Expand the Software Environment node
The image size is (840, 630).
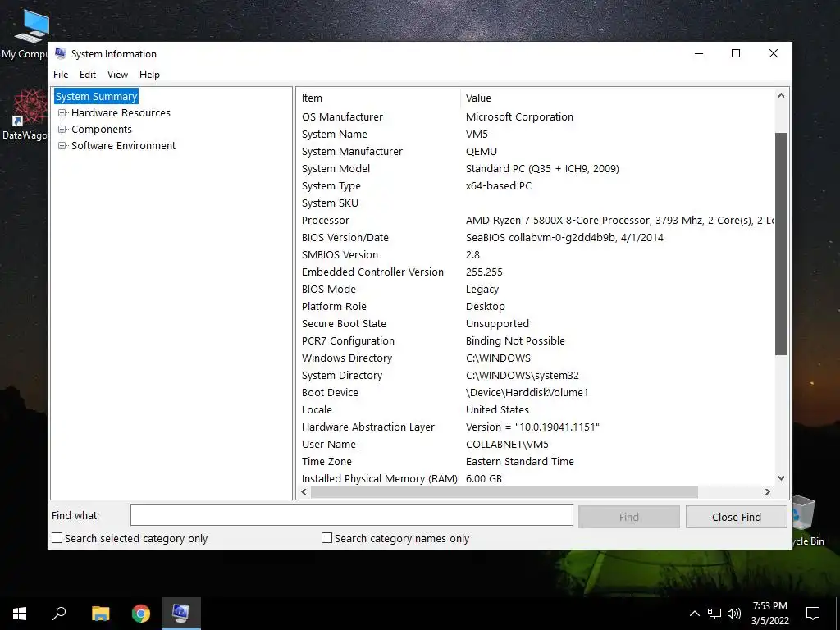pyautogui.click(x=62, y=146)
